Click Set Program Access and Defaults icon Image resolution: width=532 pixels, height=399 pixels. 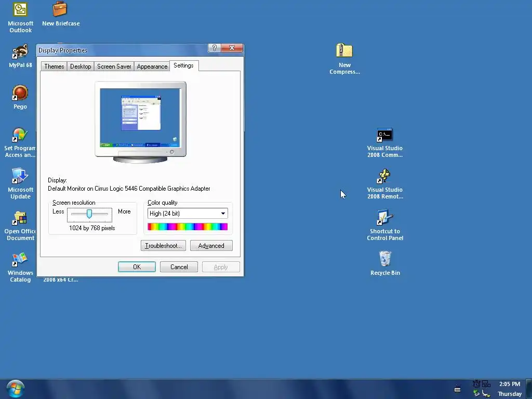pos(20,142)
